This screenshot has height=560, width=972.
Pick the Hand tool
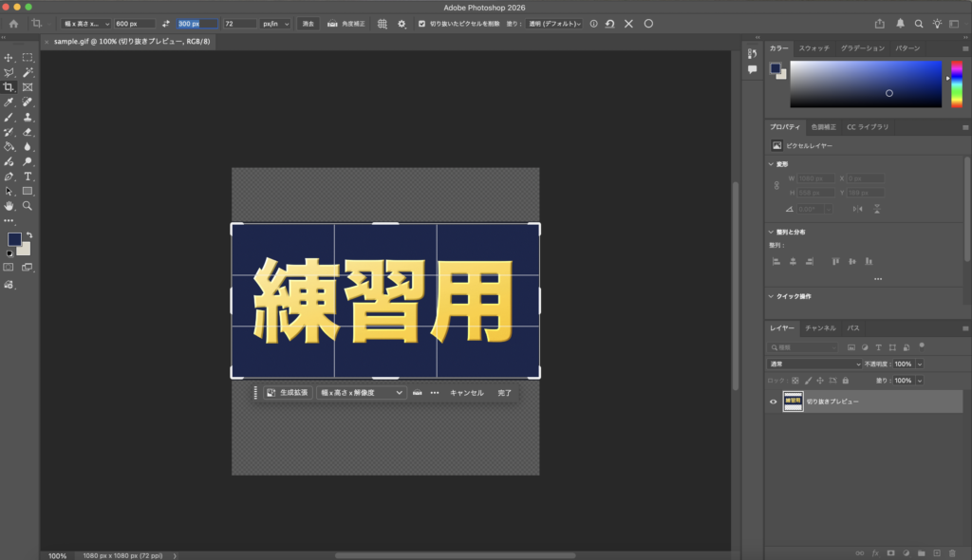click(x=9, y=205)
